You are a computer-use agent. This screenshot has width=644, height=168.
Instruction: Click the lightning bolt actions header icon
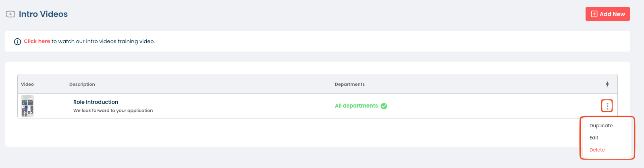607,84
